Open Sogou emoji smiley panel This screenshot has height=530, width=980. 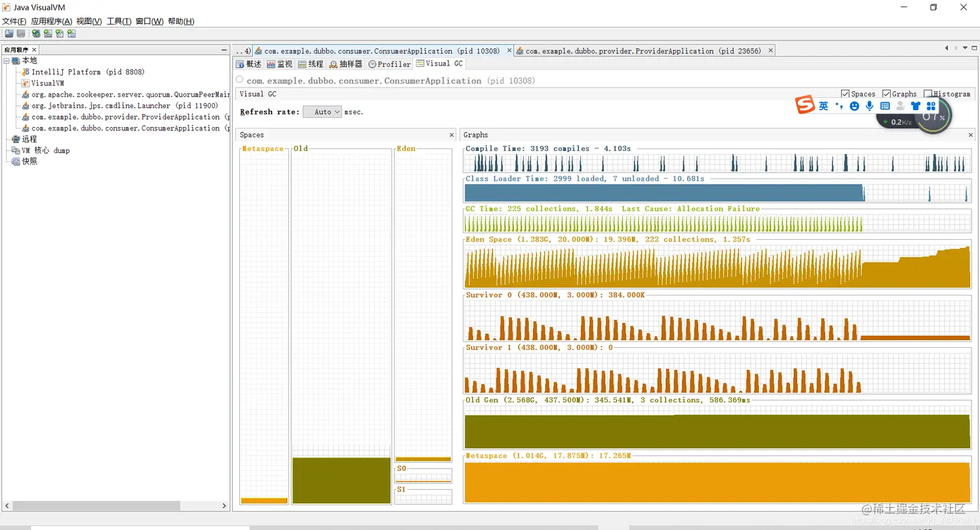click(854, 106)
